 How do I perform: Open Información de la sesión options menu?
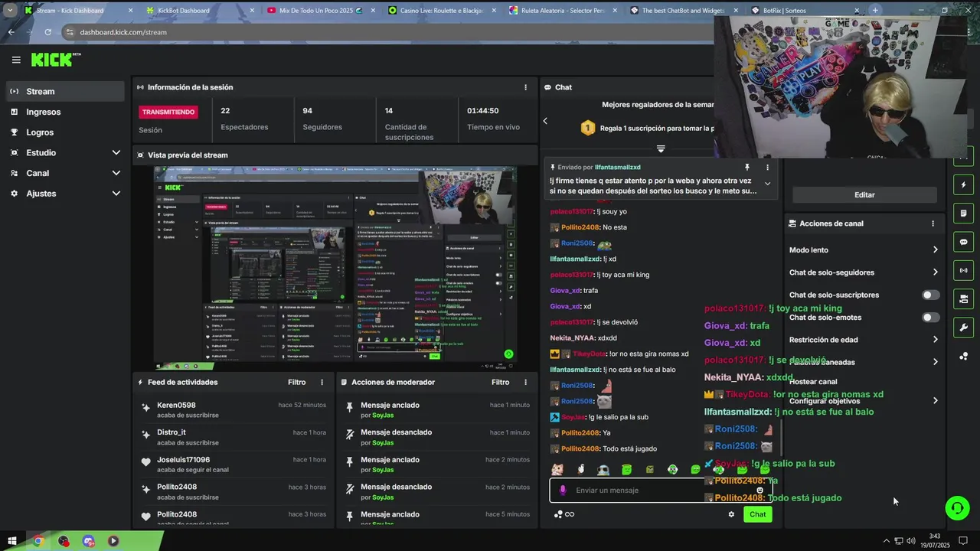[x=525, y=87]
